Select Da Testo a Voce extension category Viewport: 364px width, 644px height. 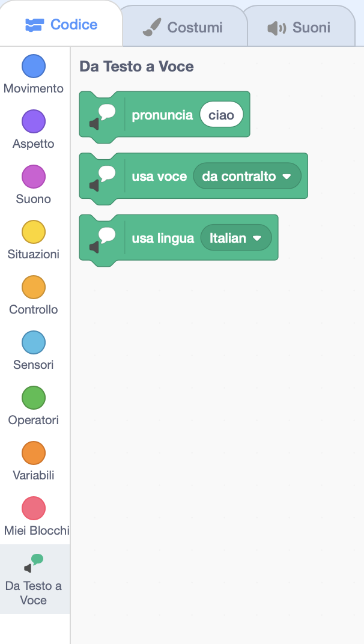34,579
